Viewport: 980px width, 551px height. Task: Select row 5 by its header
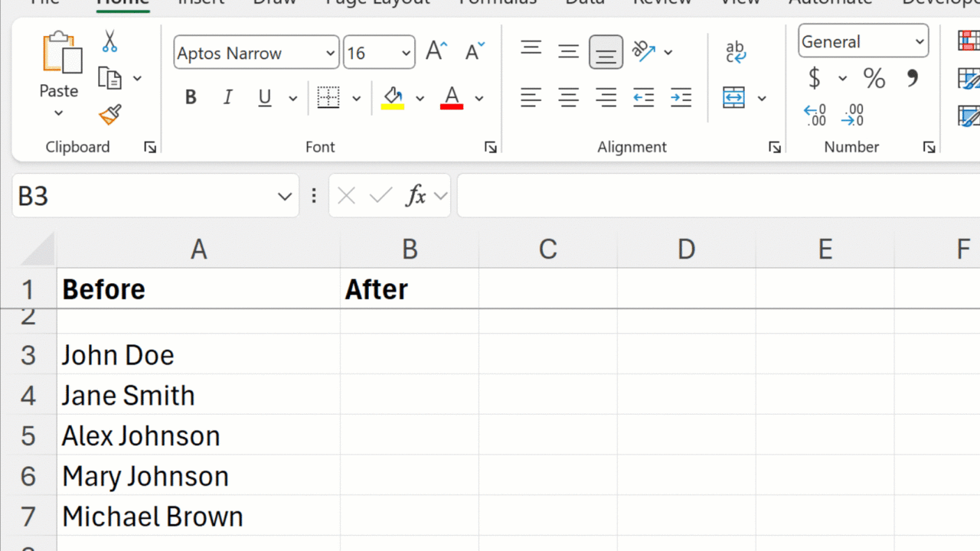point(28,435)
